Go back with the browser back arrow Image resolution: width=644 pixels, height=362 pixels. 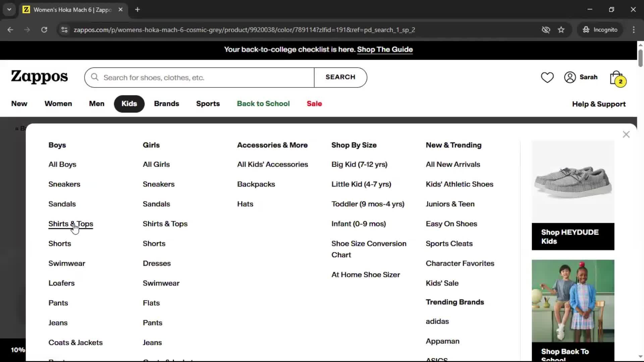coord(10,30)
